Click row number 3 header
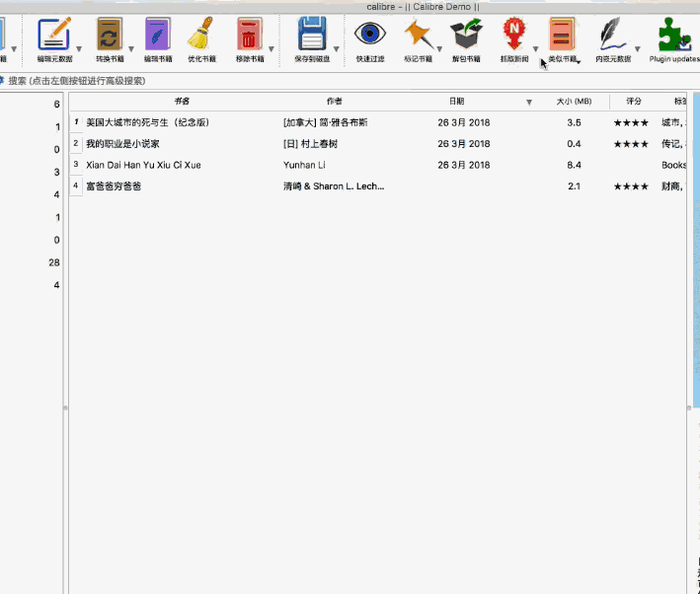 (x=76, y=165)
